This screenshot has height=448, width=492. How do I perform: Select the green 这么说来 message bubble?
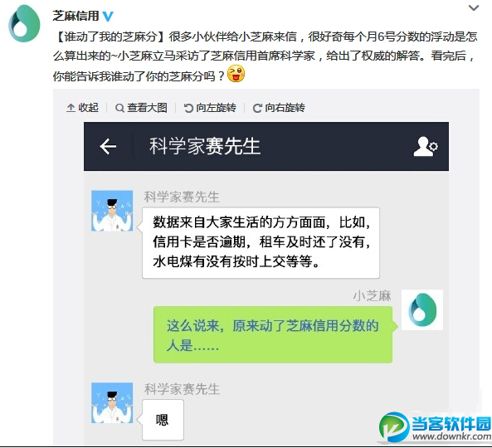coord(273,334)
